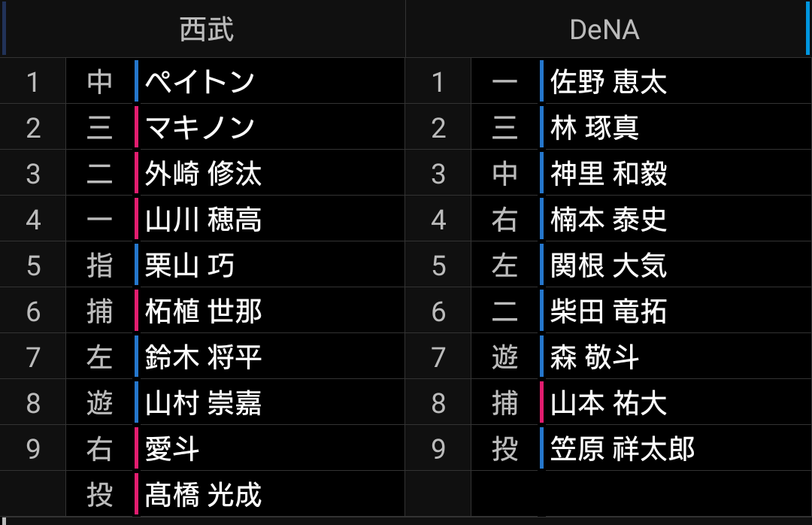This screenshot has height=525, width=812.
Task: Open 神里 和毅 player page
Action: [x=608, y=173]
